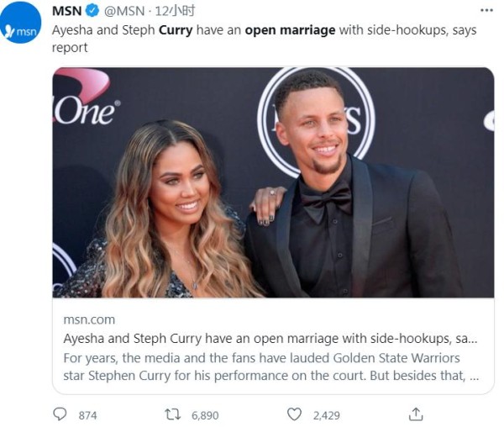The width and height of the screenshot is (504, 427).
Task: Open the tweet's three-dot more menu
Action: pyautogui.click(x=486, y=11)
